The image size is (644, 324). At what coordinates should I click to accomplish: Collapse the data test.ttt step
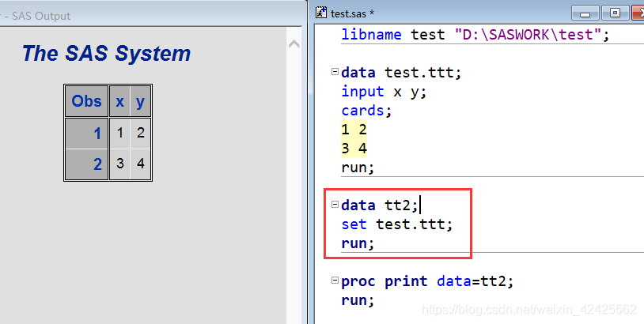tap(335, 72)
